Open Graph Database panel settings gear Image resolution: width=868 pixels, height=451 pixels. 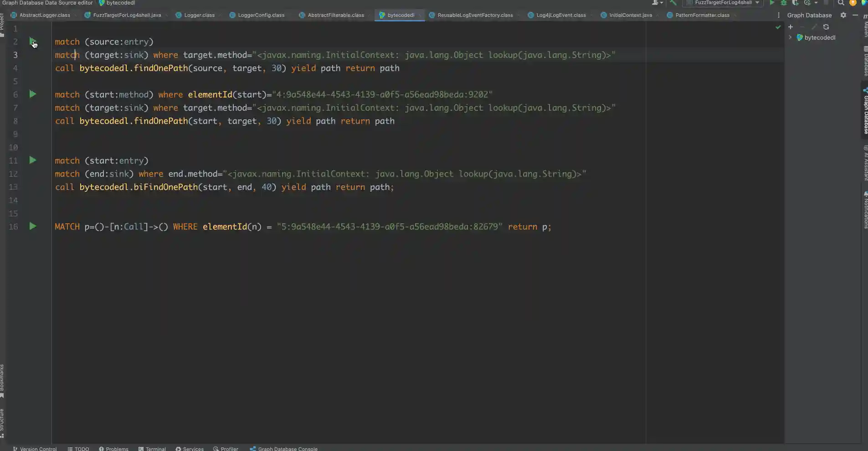click(843, 15)
